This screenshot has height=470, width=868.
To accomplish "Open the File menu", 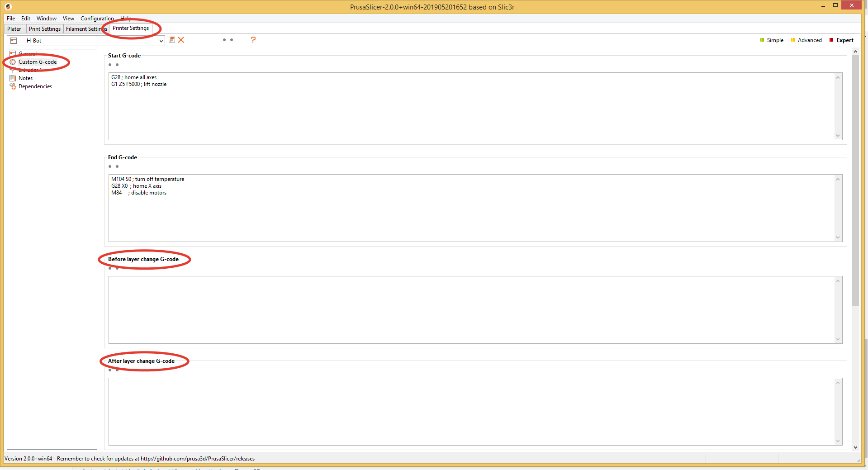I will pyautogui.click(x=11, y=19).
